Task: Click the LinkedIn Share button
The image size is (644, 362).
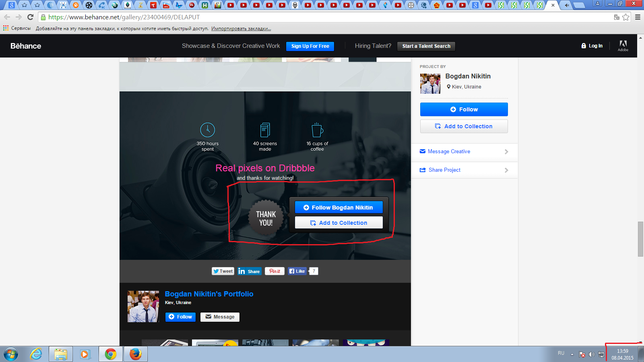Action: click(x=249, y=271)
